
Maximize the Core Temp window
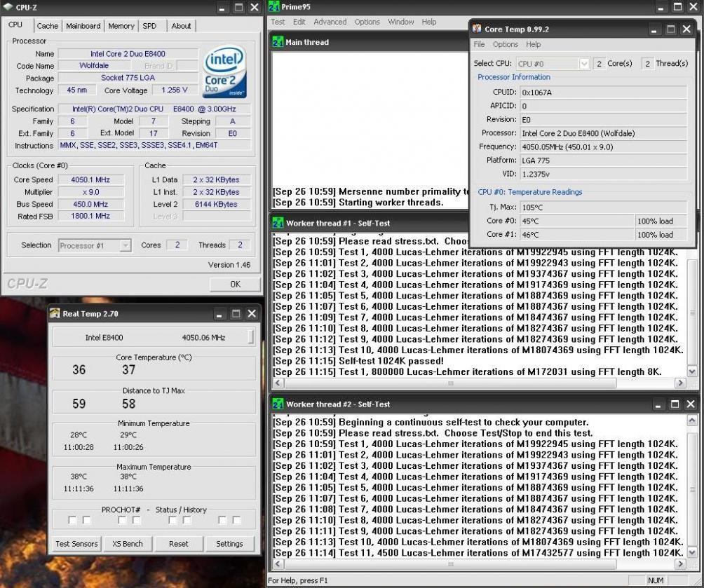[670, 29]
